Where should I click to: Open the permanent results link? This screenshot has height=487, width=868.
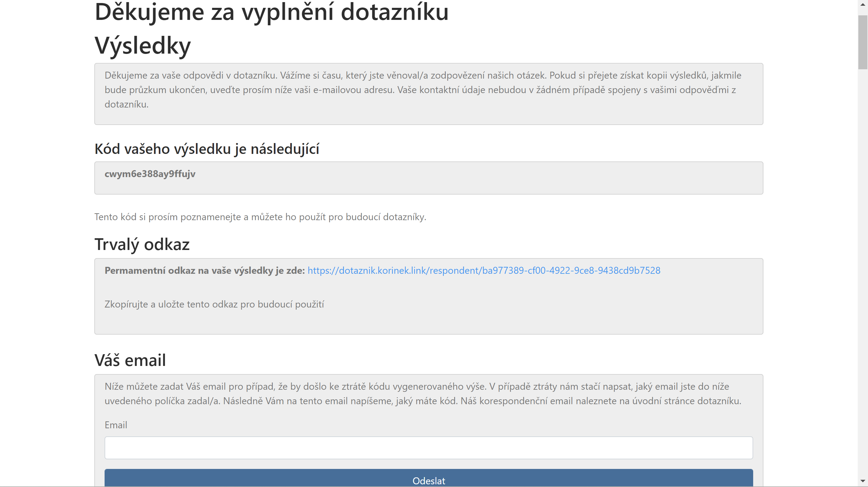tap(483, 270)
